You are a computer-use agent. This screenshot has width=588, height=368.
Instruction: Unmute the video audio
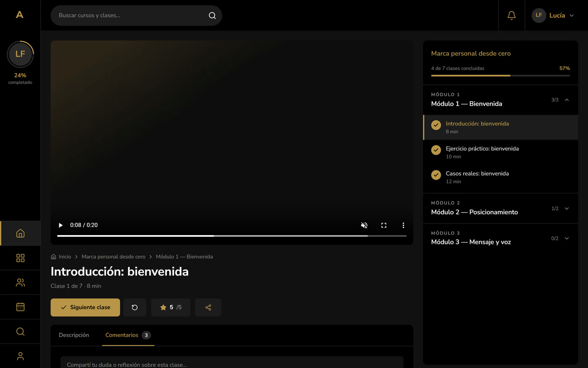coord(364,225)
